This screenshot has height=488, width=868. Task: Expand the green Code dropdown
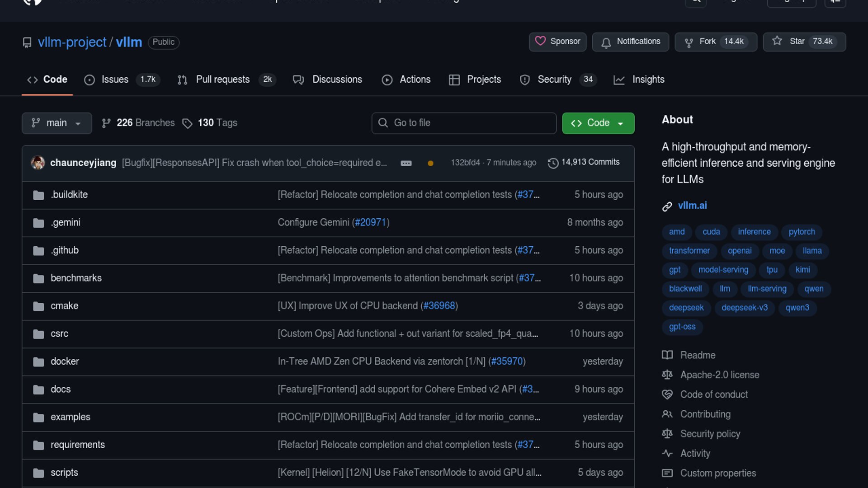[x=598, y=123]
